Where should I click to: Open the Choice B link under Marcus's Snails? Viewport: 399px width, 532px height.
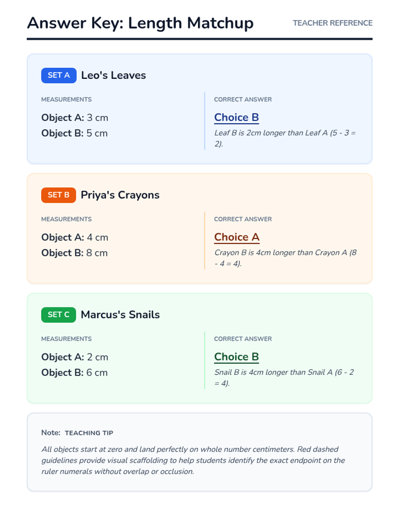click(x=236, y=357)
